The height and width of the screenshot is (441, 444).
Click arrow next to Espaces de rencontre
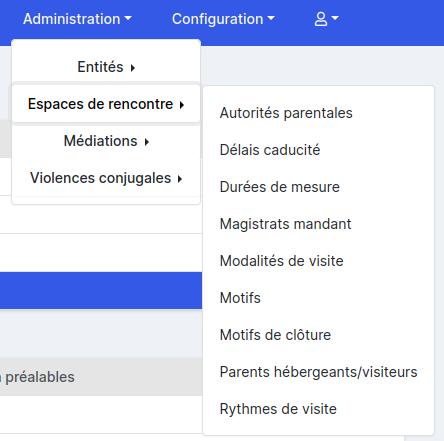182,105
